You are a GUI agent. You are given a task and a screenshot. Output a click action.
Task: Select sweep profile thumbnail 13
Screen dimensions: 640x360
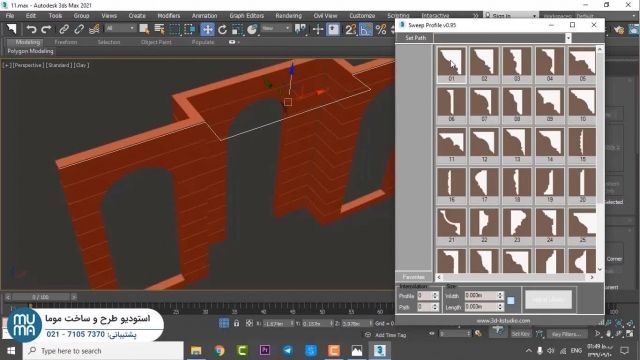coord(517,145)
